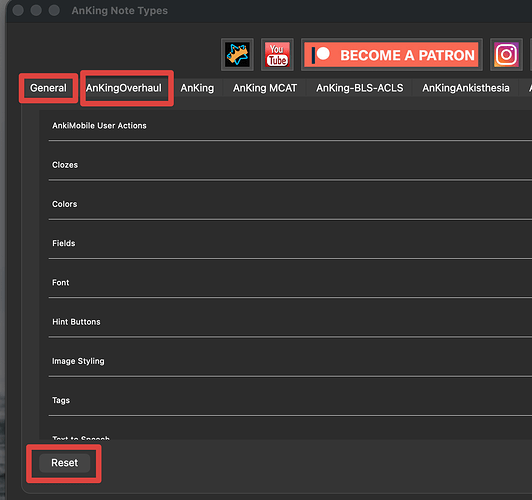This screenshot has height=500, width=532.
Task: Open the AnKing tab
Action: 197,88
